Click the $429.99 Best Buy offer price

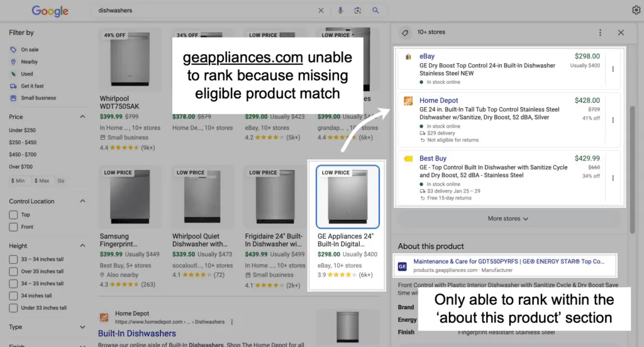pyautogui.click(x=587, y=158)
